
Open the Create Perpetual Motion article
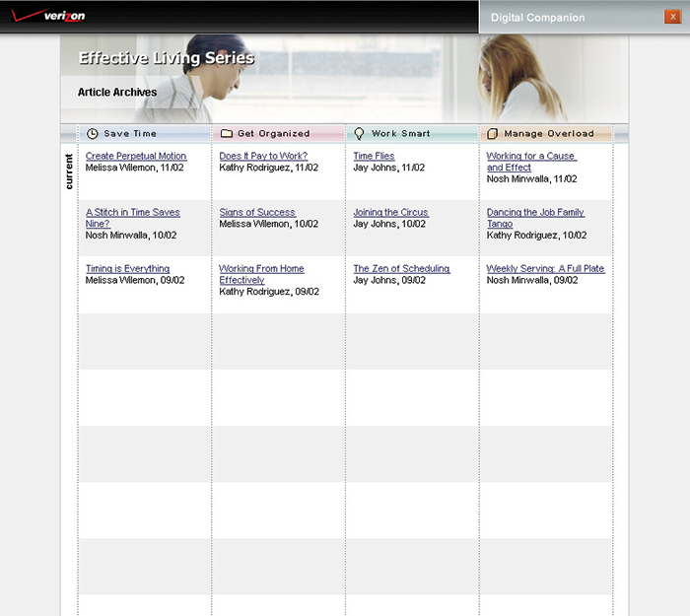click(x=136, y=156)
